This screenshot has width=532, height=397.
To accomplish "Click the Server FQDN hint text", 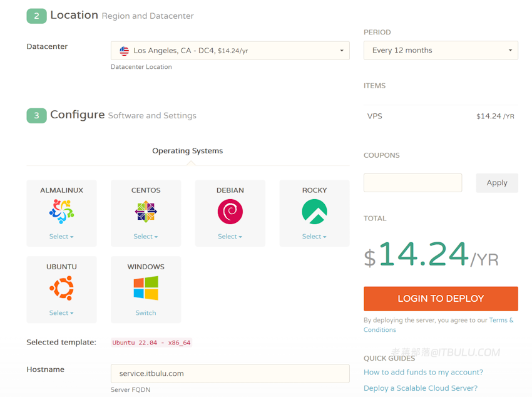I will click(x=130, y=389).
